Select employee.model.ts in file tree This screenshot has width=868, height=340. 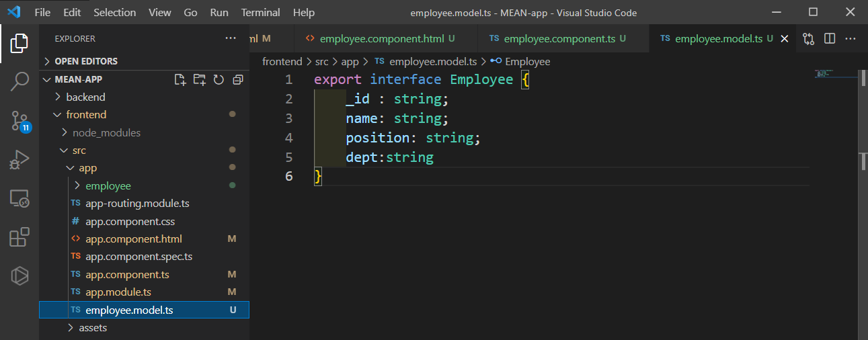[x=144, y=310]
